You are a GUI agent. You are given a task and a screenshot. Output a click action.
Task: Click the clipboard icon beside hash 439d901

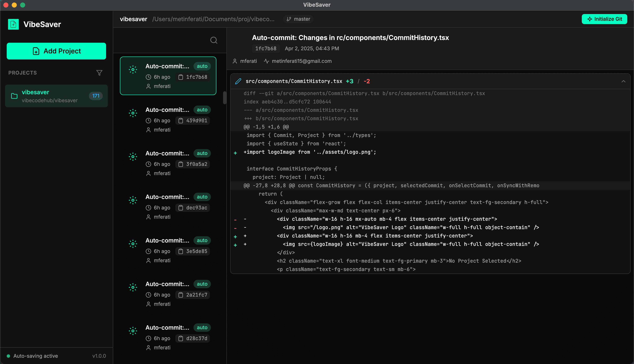181,121
